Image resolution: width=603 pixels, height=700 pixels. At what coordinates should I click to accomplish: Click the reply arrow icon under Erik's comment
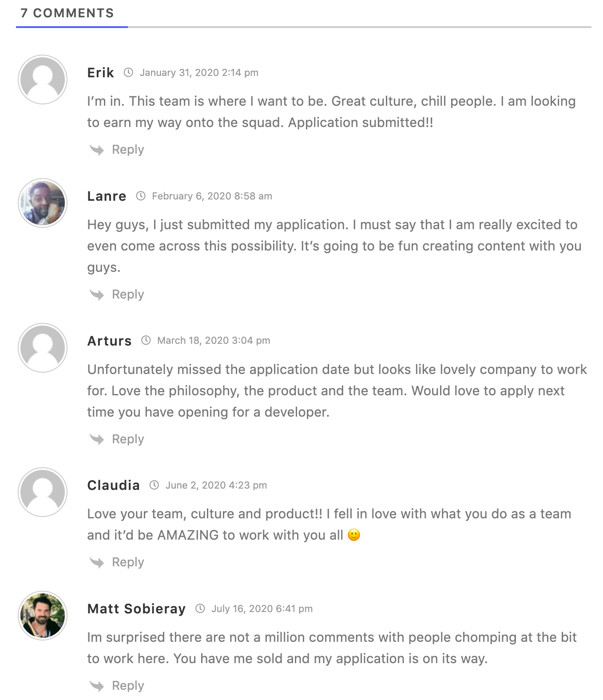[x=97, y=149]
